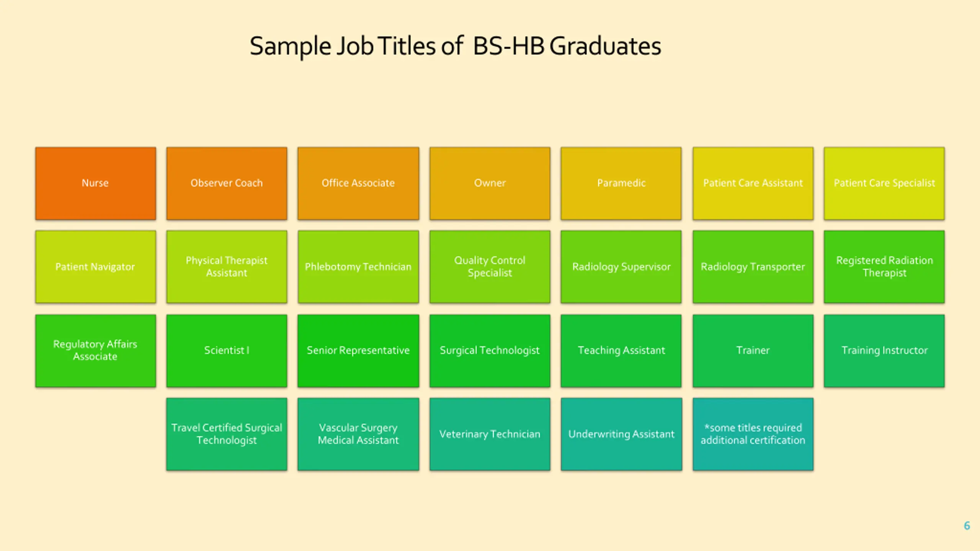Select the Patient Navigator tile
This screenshot has width=980, height=551.
95,267
